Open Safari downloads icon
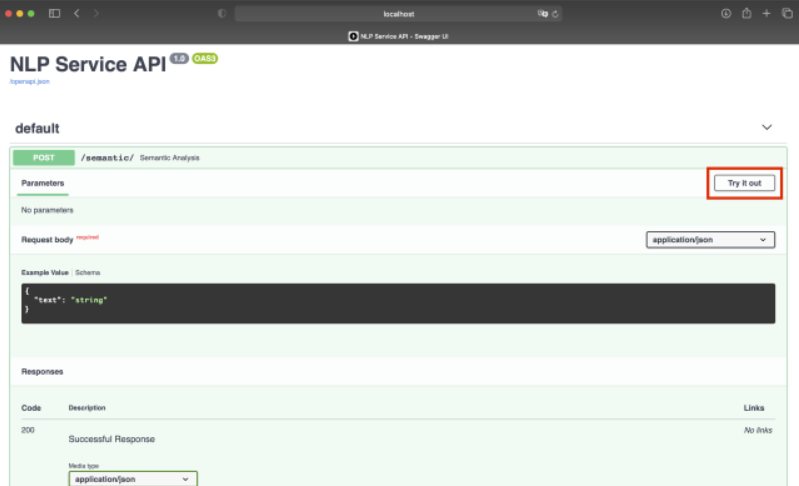The height and width of the screenshot is (486, 799). (x=726, y=14)
